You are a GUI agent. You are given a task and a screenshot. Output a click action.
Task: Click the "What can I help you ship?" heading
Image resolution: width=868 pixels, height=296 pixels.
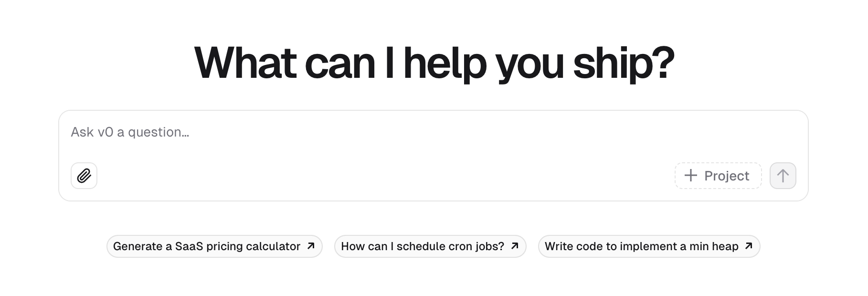[434, 63]
